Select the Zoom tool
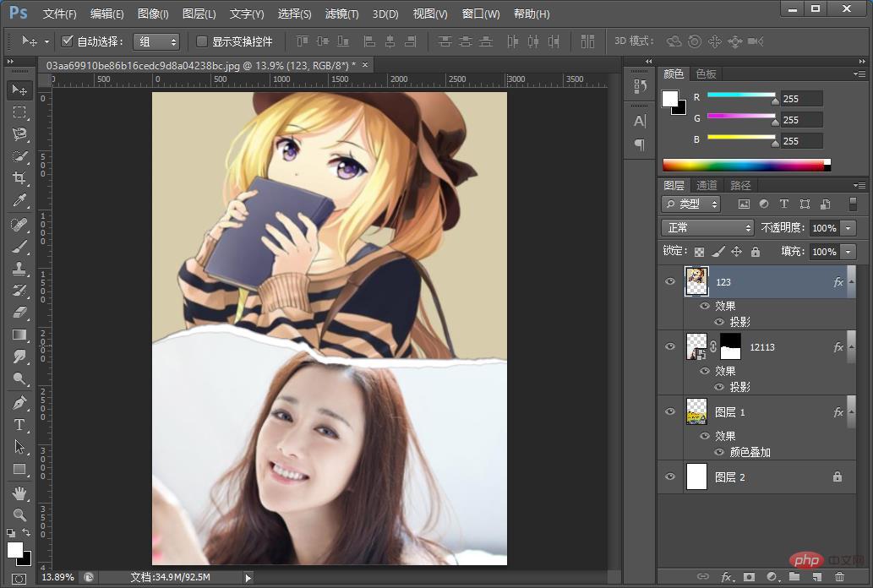The image size is (873, 588). pos(19,514)
